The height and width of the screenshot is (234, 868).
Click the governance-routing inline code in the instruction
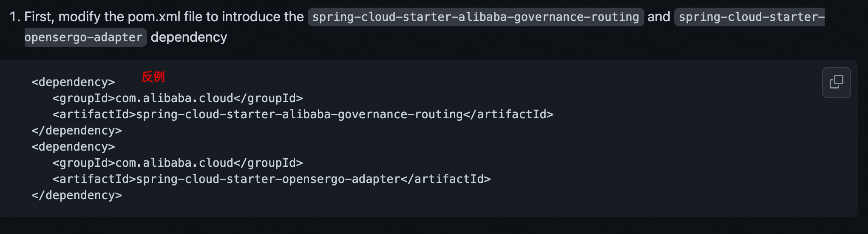point(476,17)
